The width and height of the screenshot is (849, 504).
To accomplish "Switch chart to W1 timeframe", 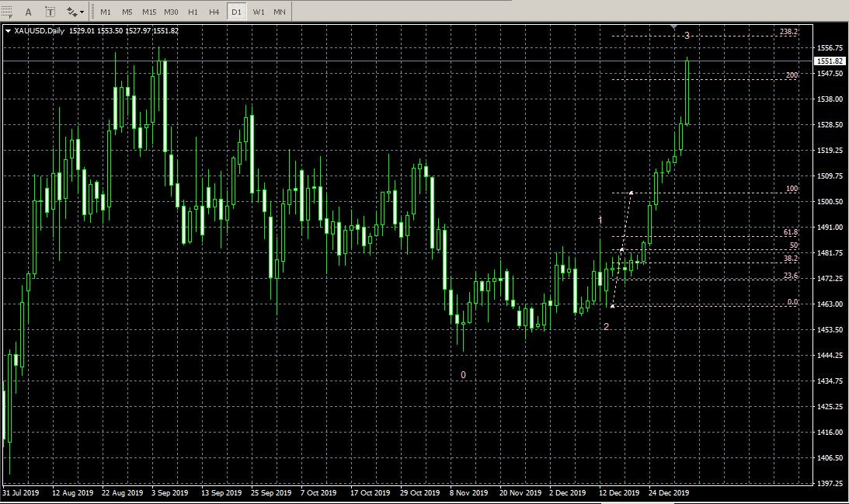I will (x=259, y=12).
